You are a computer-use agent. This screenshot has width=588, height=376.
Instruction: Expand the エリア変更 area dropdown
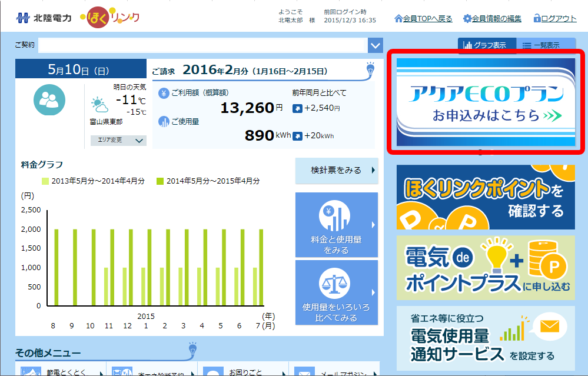tap(118, 140)
